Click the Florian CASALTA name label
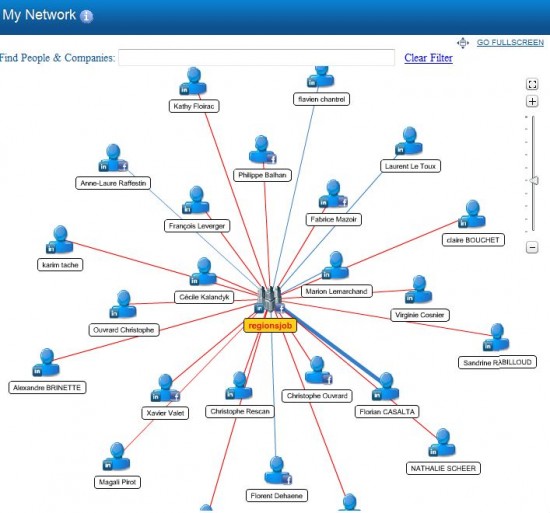Viewport: 550px width, 513px height. [387, 412]
